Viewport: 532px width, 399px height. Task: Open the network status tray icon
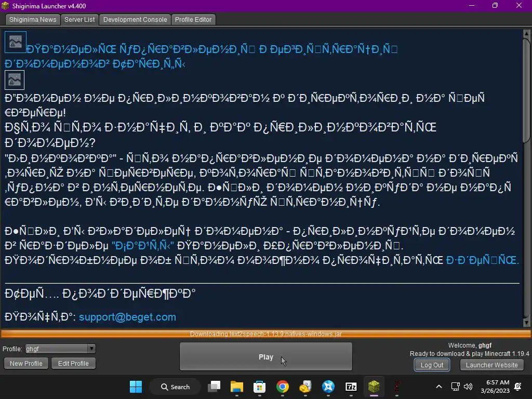pos(455,387)
